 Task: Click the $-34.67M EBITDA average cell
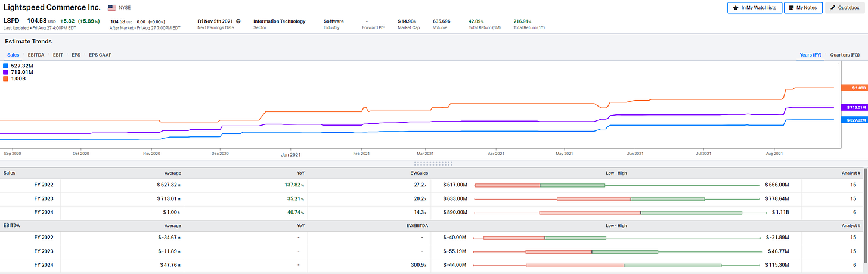[168, 238]
